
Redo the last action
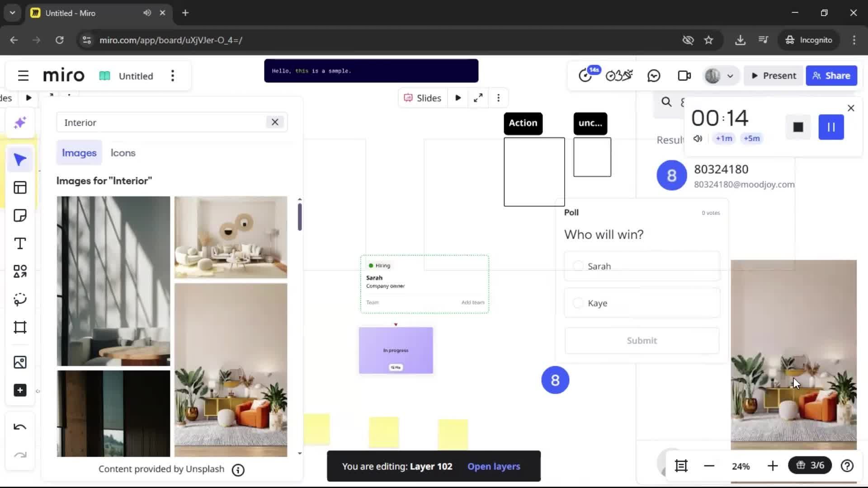pos(20,455)
